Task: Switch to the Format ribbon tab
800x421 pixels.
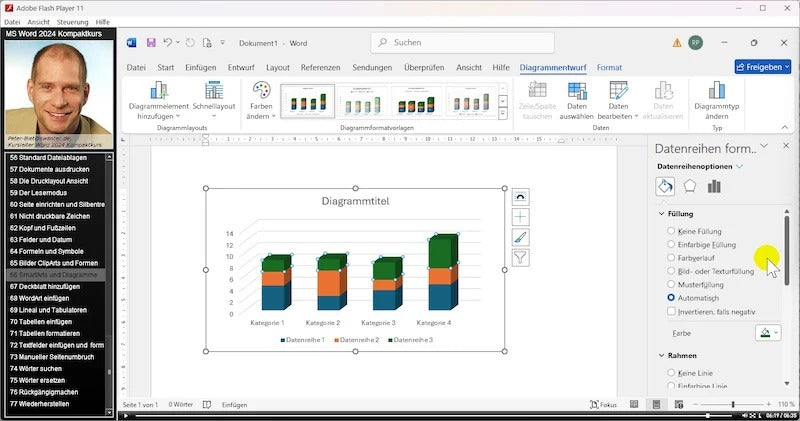Action: point(609,67)
